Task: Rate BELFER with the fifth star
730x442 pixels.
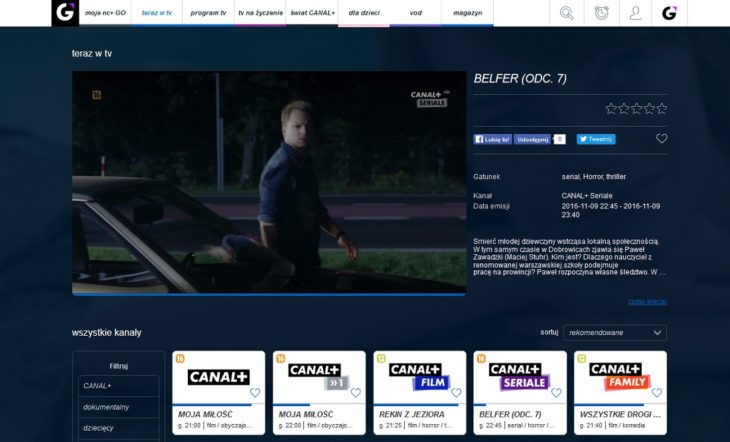Action: pyautogui.click(x=662, y=109)
